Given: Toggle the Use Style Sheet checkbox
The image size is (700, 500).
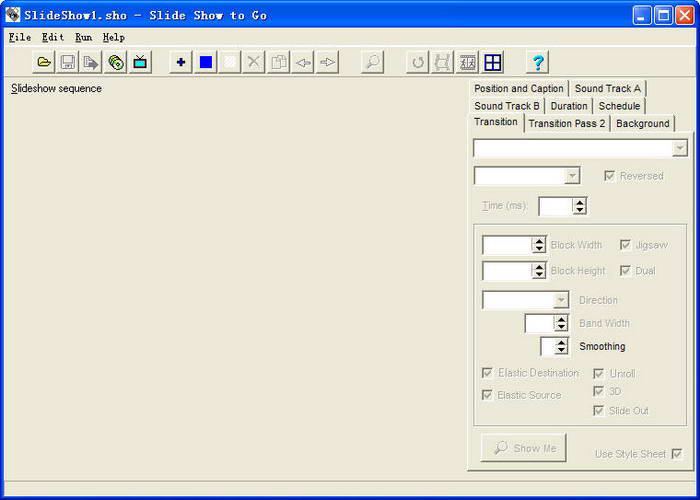Looking at the screenshot, I should 677,454.
